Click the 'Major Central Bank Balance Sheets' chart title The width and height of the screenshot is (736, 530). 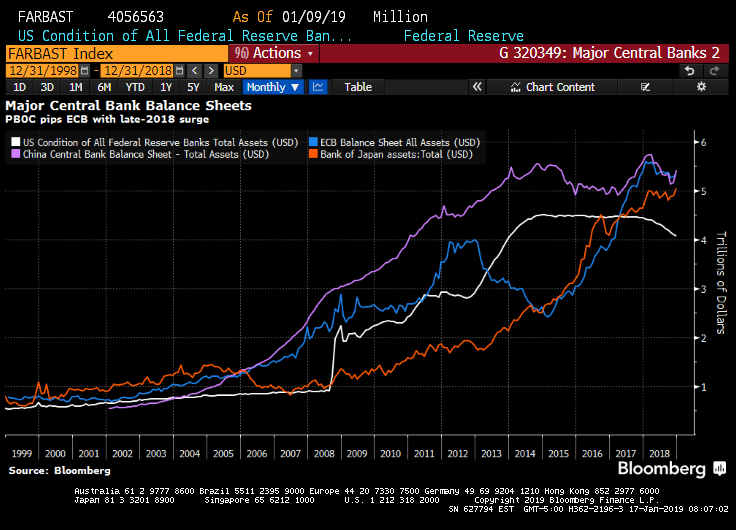pos(129,105)
